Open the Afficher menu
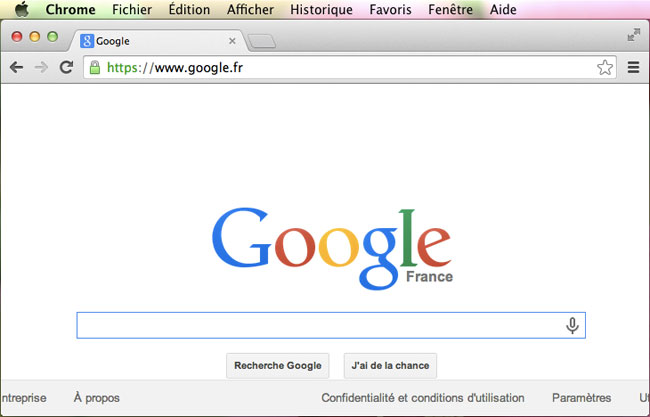 pyautogui.click(x=250, y=10)
